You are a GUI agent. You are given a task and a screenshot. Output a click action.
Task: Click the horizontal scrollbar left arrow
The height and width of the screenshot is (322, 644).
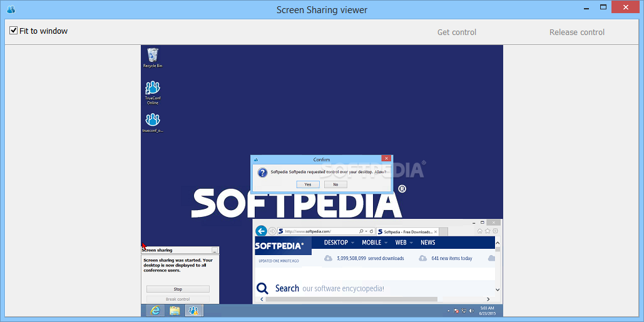[262, 299]
